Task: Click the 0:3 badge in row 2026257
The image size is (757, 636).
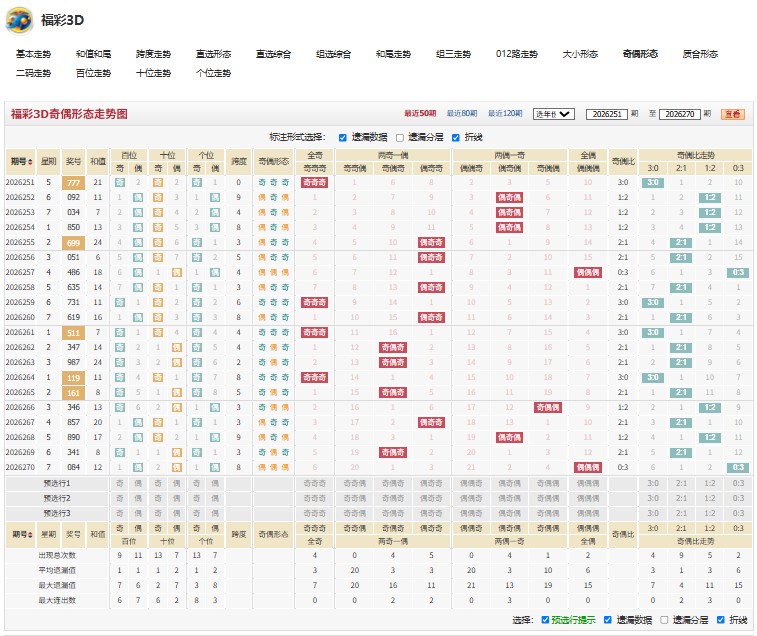Action: tap(738, 272)
